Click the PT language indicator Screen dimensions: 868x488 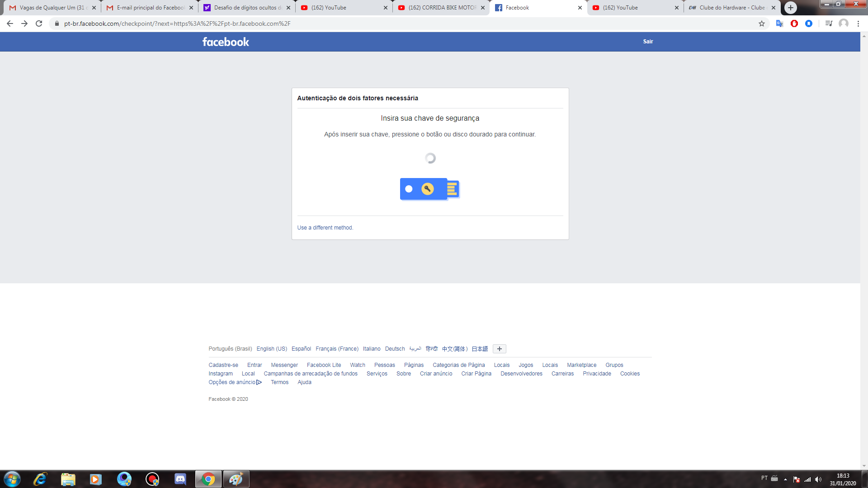(764, 478)
